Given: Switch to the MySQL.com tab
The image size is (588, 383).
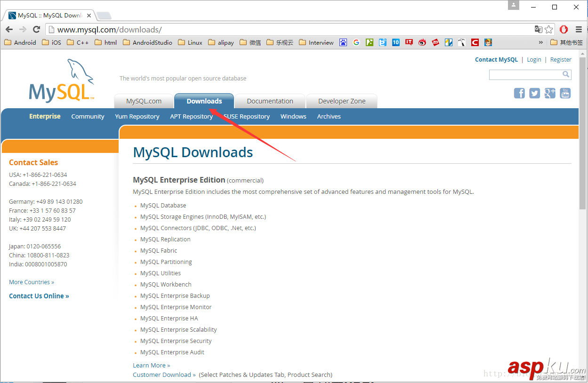Looking at the screenshot, I should pos(144,101).
